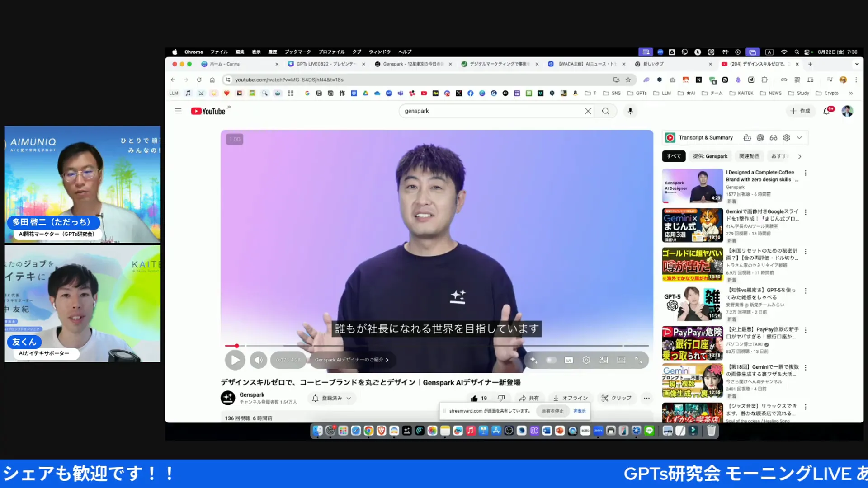Select the すべて filter chip
This screenshot has width=868, height=488.
pos(674,156)
